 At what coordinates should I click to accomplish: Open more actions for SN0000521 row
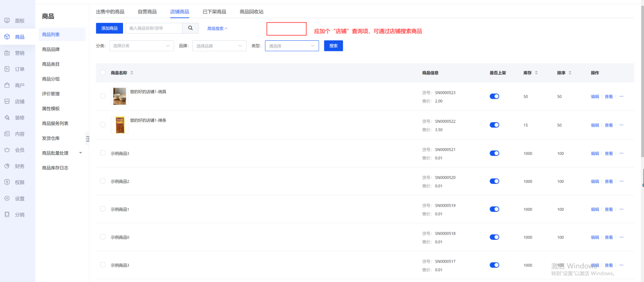pos(621,153)
